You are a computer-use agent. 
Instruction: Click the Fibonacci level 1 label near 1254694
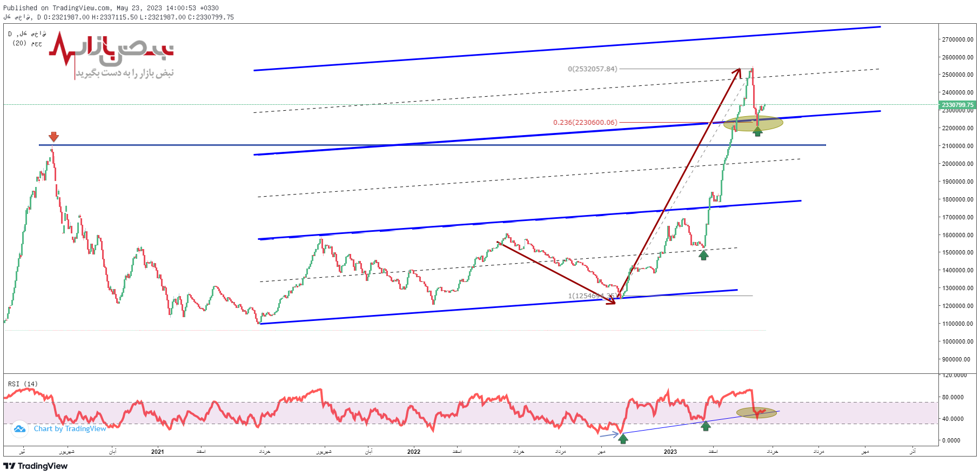[592, 296]
